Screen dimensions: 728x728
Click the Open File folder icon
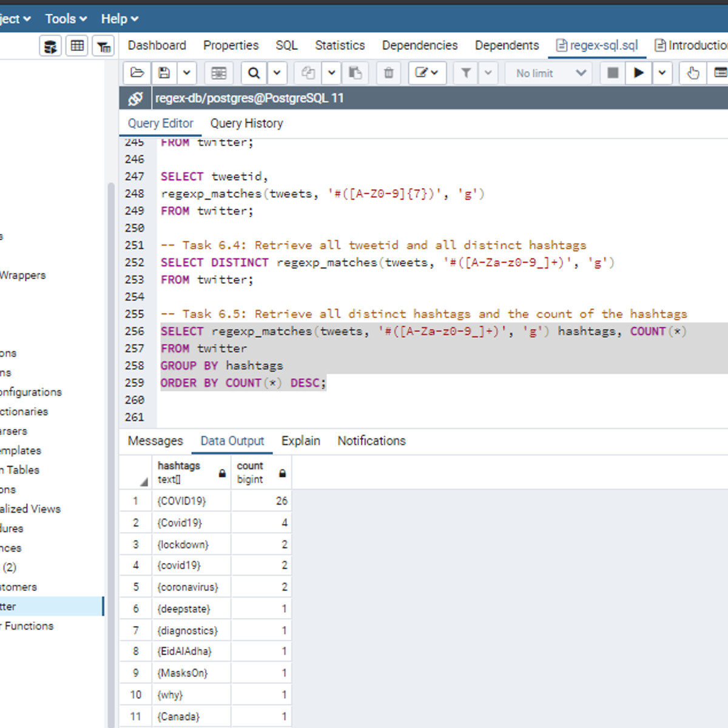137,73
